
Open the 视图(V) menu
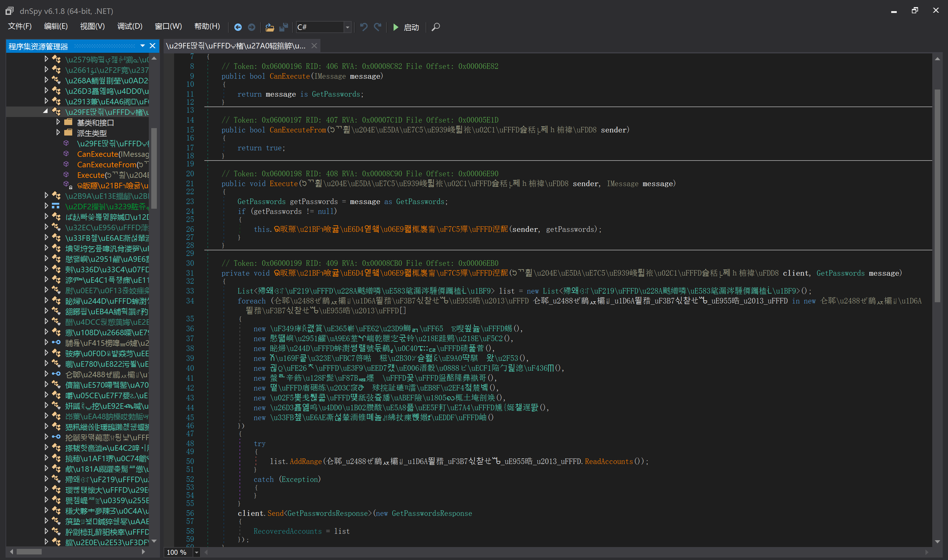point(92,27)
